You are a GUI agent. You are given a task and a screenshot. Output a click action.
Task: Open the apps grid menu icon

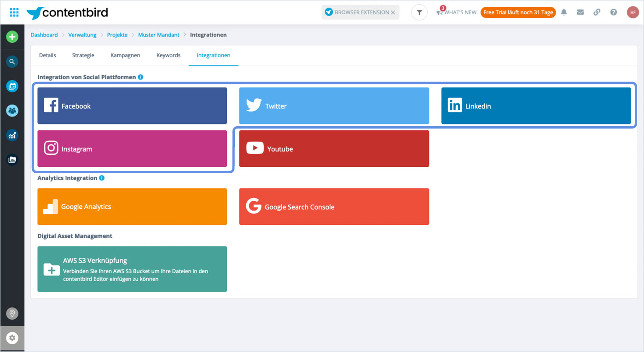(14, 12)
